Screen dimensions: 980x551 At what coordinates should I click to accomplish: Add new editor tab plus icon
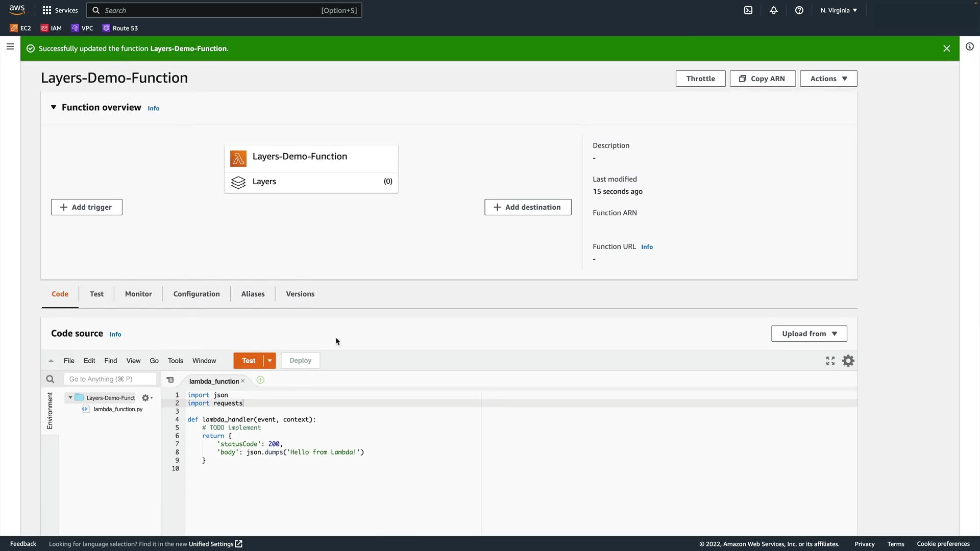tap(260, 380)
